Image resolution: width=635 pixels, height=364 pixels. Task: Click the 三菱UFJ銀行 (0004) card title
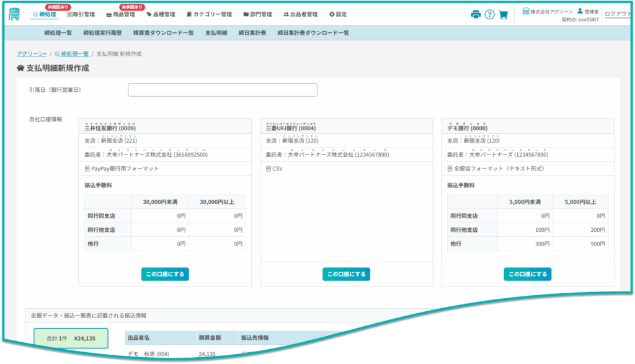click(290, 128)
